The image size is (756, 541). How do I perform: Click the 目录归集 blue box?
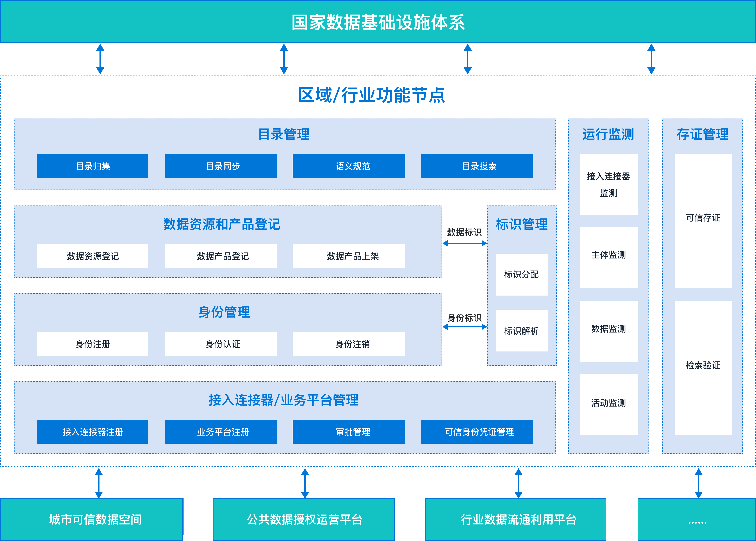(x=92, y=166)
